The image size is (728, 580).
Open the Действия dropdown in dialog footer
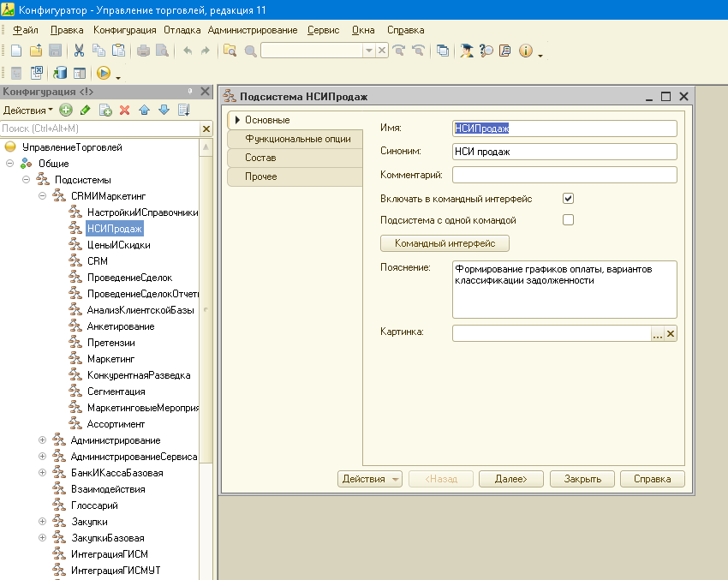370,479
